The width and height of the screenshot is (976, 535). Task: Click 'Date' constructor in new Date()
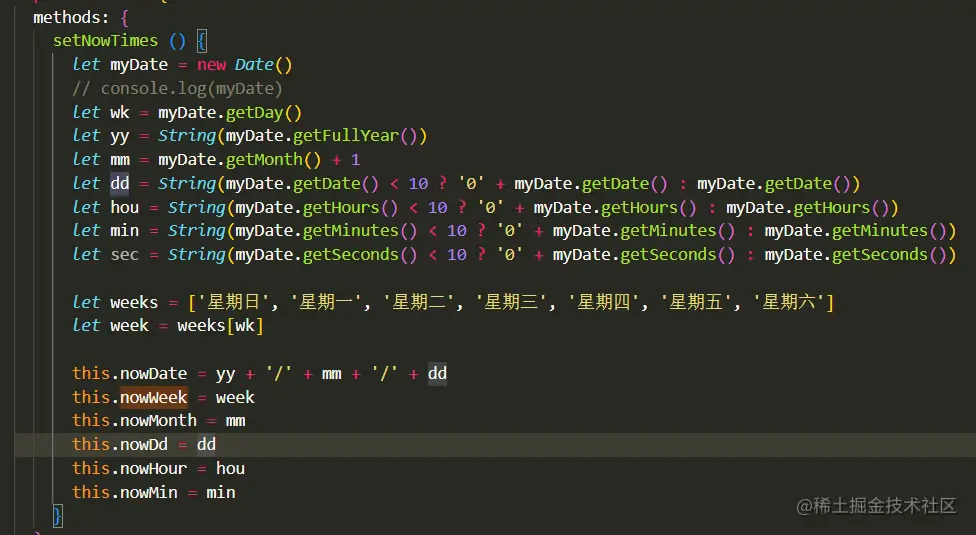pyautogui.click(x=254, y=65)
